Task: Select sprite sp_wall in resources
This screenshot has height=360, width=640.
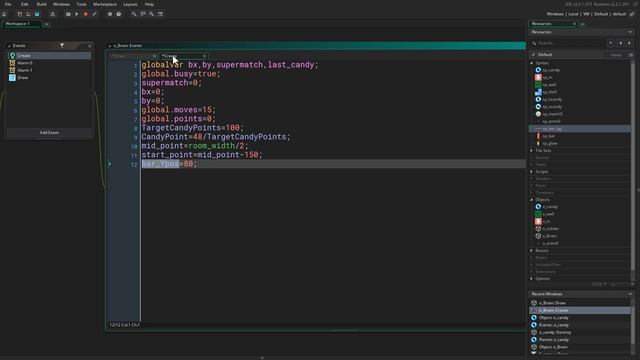Action: (x=549, y=84)
